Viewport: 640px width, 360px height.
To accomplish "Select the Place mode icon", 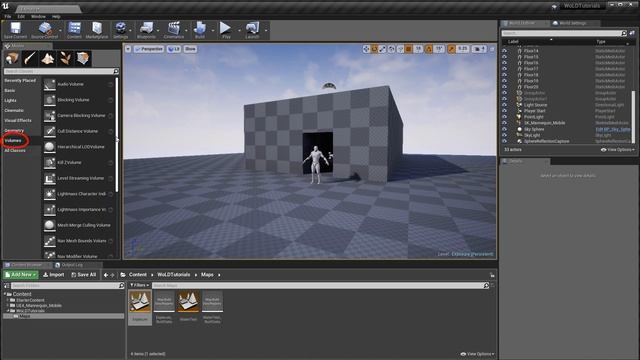I will pyautogui.click(x=12, y=58).
